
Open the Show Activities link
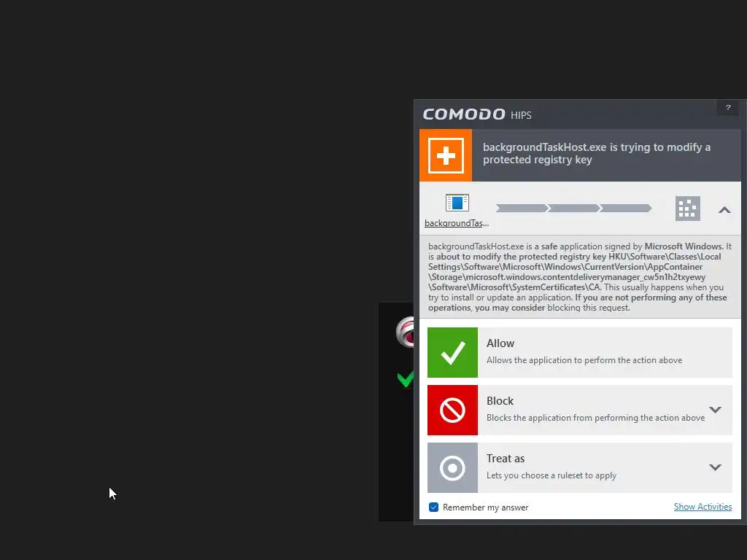click(703, 507)
